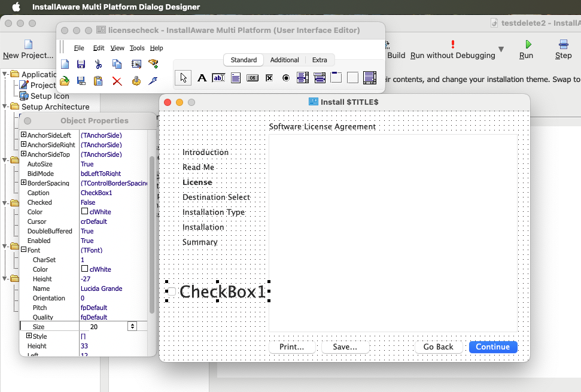581x392 pixels.
Task: Collapse the Setup Architecture tree node
Action: (5, 107)
